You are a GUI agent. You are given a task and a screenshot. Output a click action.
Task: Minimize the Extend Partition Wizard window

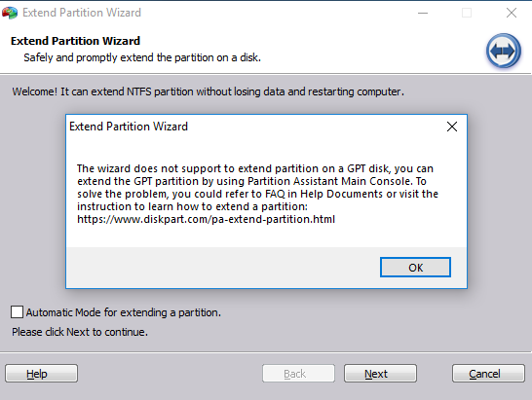tap(423, 13)
